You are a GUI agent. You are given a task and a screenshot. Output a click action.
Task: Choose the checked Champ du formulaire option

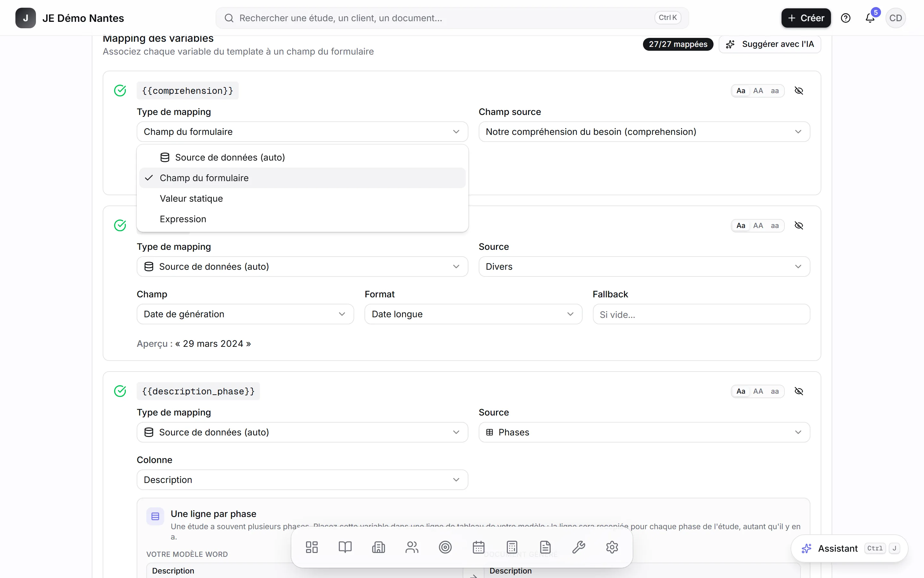pyautogui.click(x=303, y=178)
